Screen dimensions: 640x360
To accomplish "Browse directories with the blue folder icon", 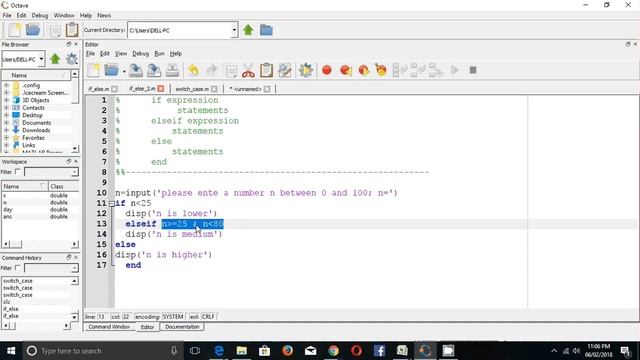I will (266, 30).
